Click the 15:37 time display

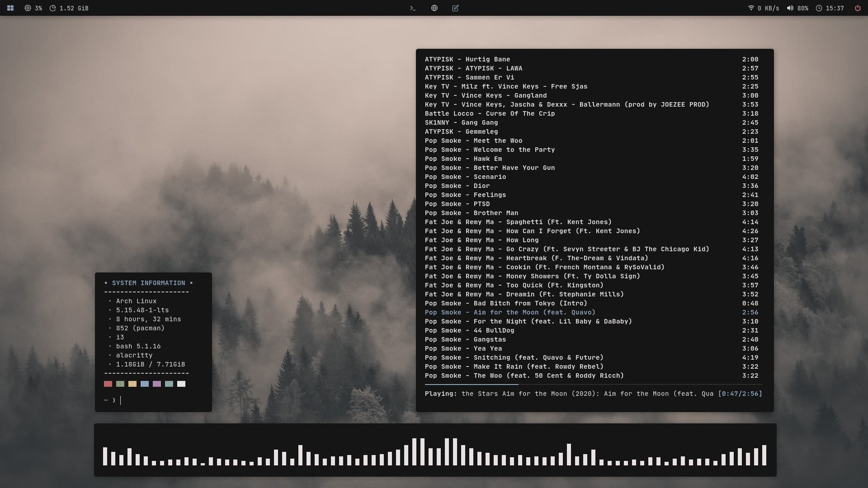pyautogui.click(x=835, y=8)
